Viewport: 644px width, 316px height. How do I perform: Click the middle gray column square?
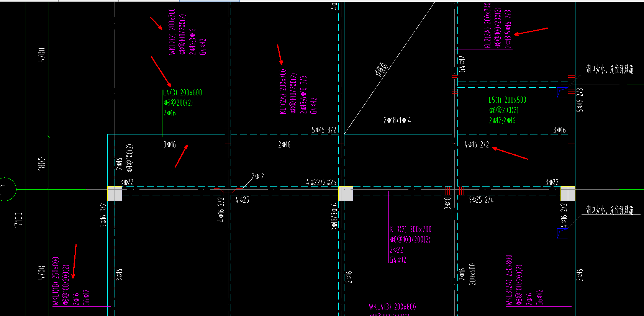pyautogui.click(x=346, y=193)
